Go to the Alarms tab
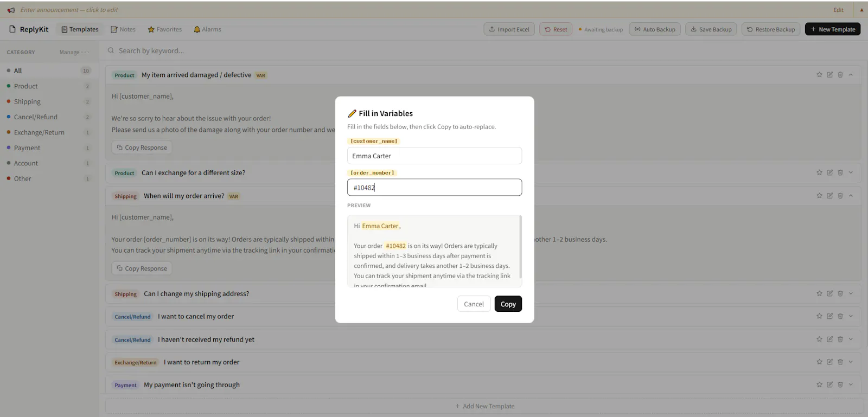The width and height of the screenshot is (868, 417). point(208,29)
